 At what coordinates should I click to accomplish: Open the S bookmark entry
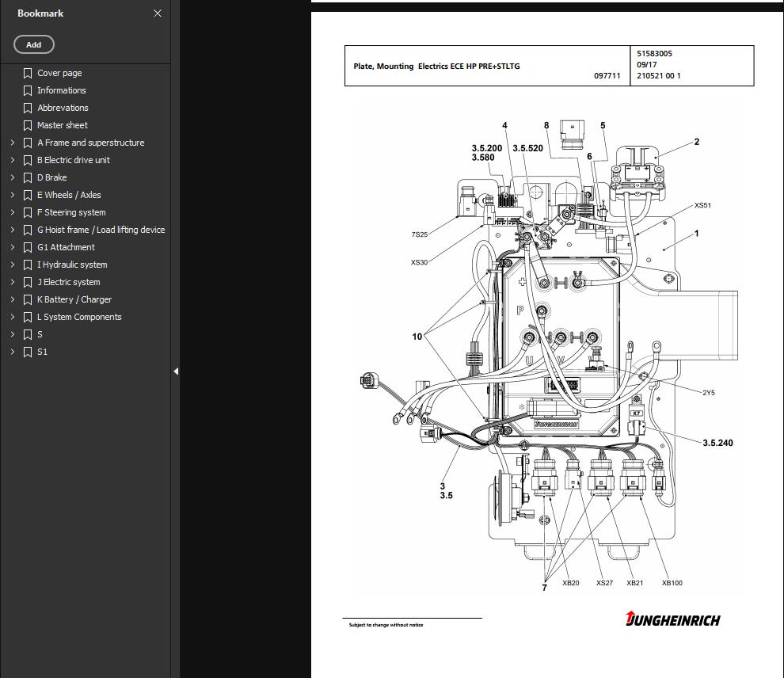pos(38,334)
